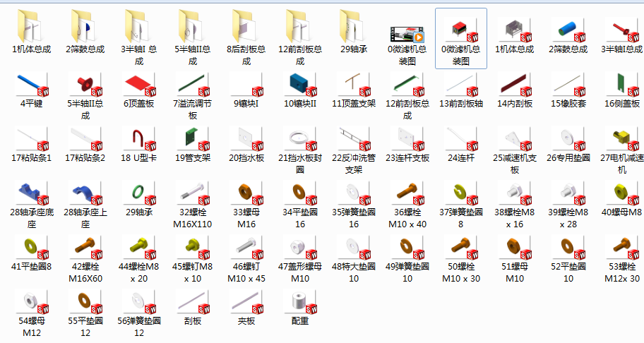Select the 4平键 part file

point(32,90)
